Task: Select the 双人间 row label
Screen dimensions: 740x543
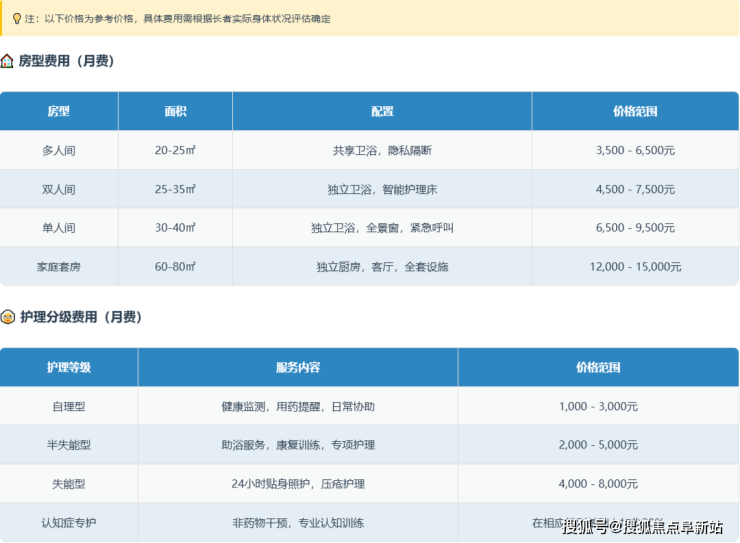Action: (59, 189)
